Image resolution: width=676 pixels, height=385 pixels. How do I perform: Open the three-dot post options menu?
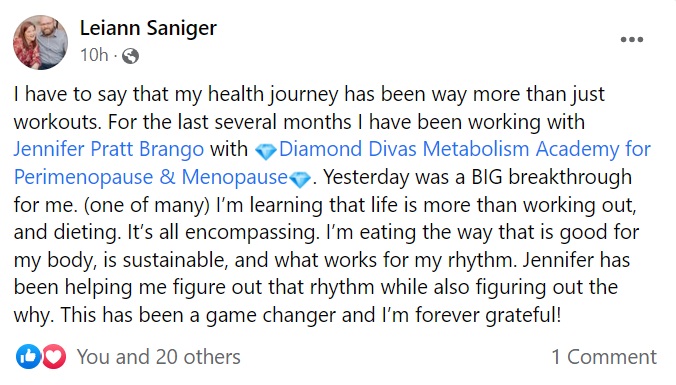pyautogui.click(x=632, y=40)
